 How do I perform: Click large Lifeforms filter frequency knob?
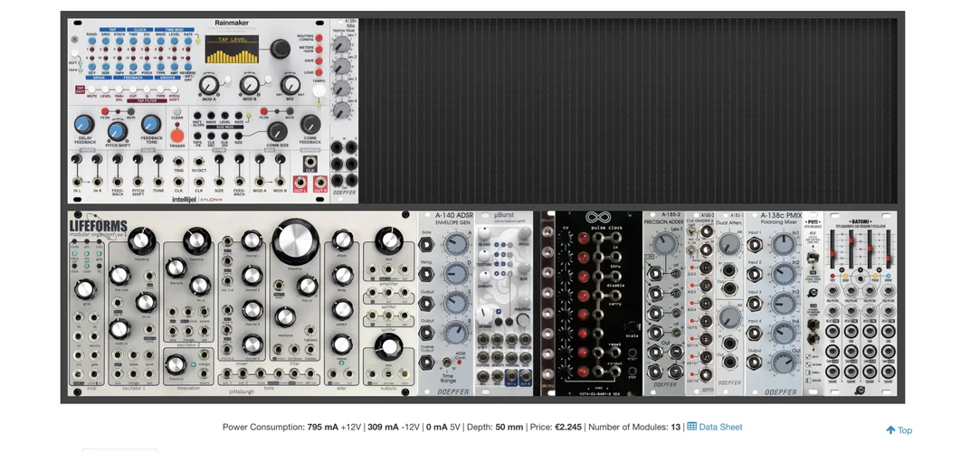(296, 241)
